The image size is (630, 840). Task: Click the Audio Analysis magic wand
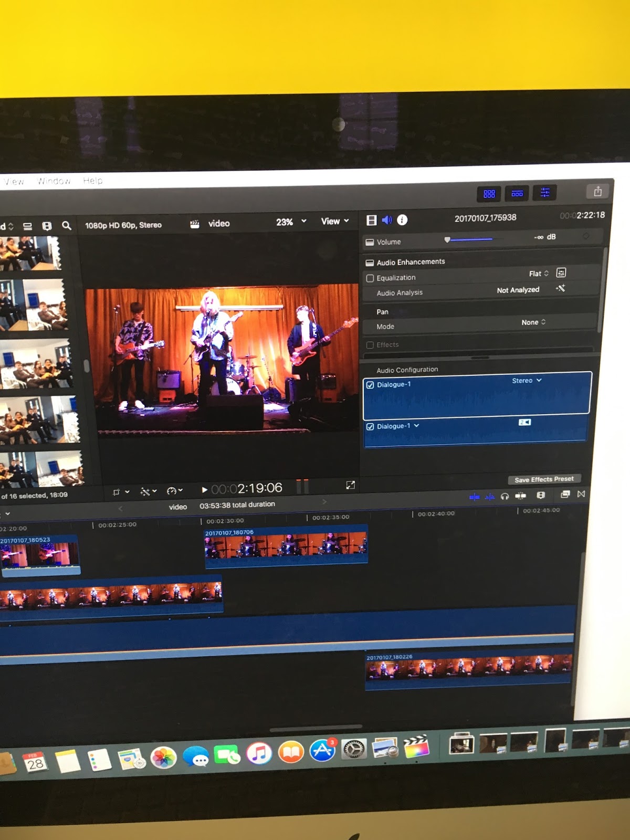(561, 288)
